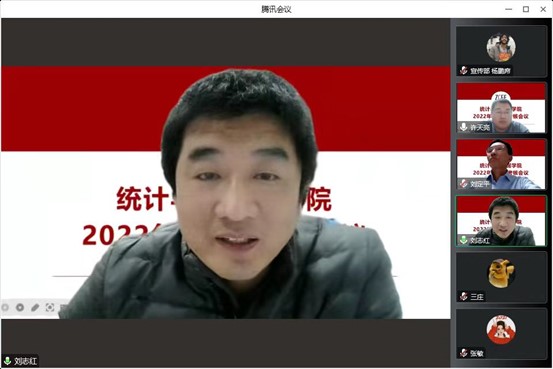
Task: Click the focus-frame screenshot icon
Action: 50,308
